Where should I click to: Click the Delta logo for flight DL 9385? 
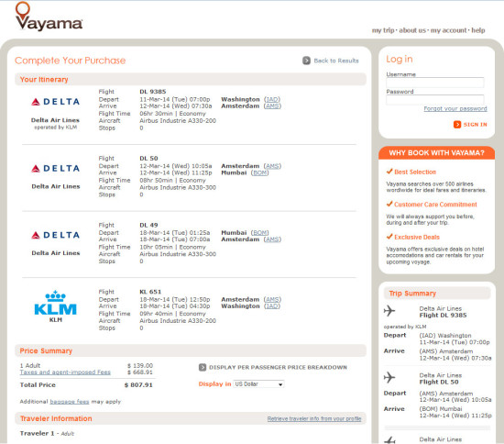click(55, 102)
